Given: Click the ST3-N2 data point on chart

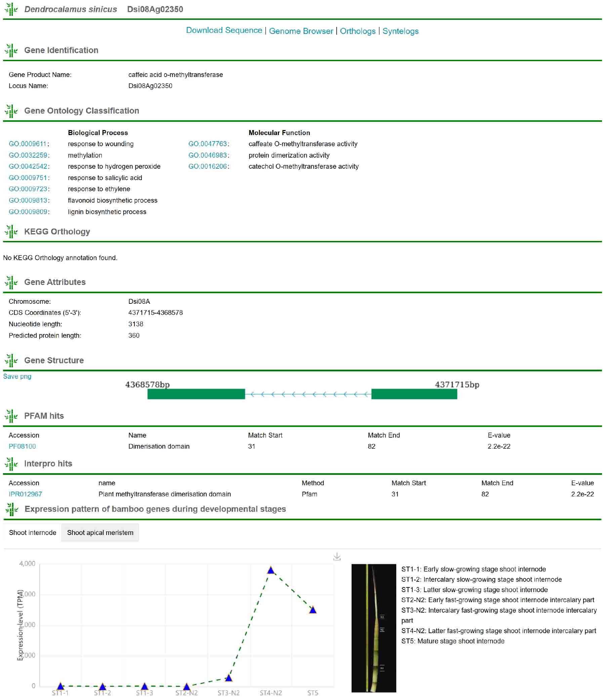Looking at the screenshot, I should coord(229,678).
